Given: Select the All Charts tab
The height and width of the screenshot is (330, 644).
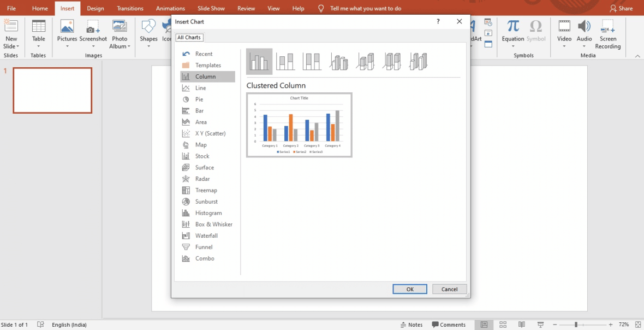Looking at the screenshot, I should point(189,37).
